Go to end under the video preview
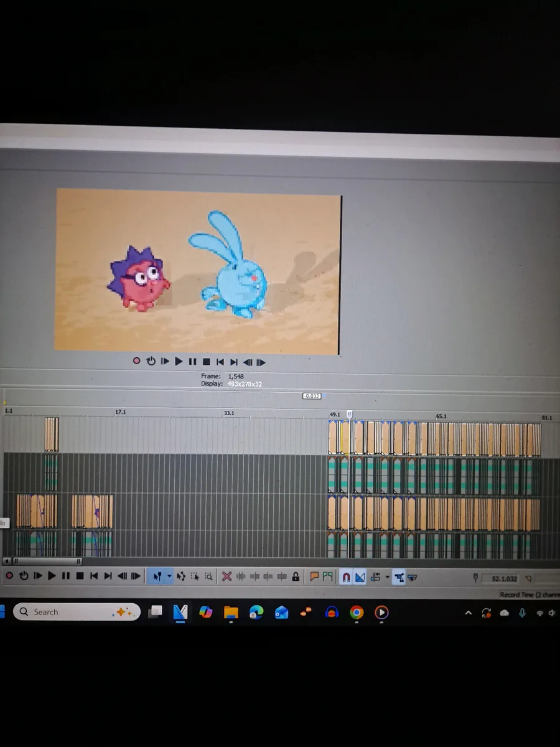The height and width of the screenshot is (747, 560). pyautogui.click(x=234, y=362)
